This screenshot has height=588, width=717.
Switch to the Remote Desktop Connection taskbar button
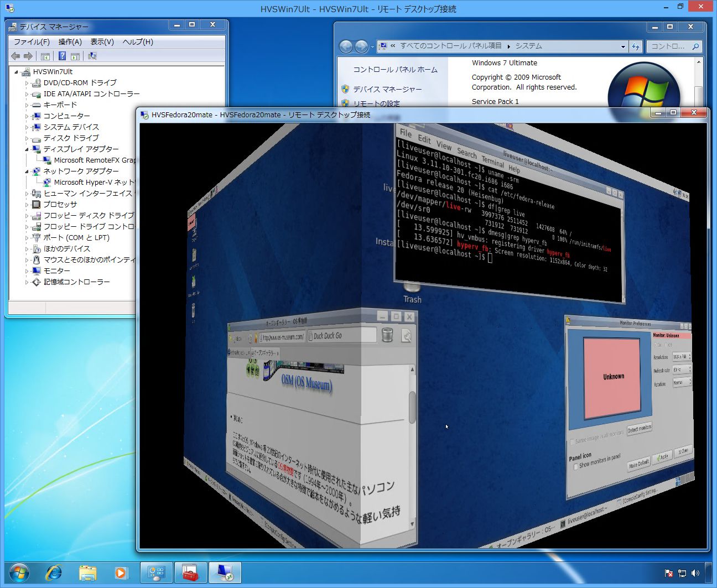click(225, 573)
